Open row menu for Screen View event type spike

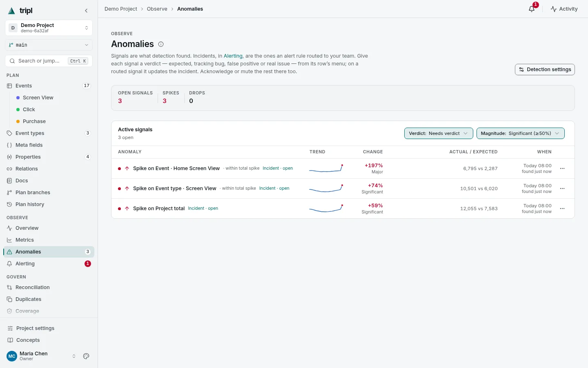pos(562,188)
